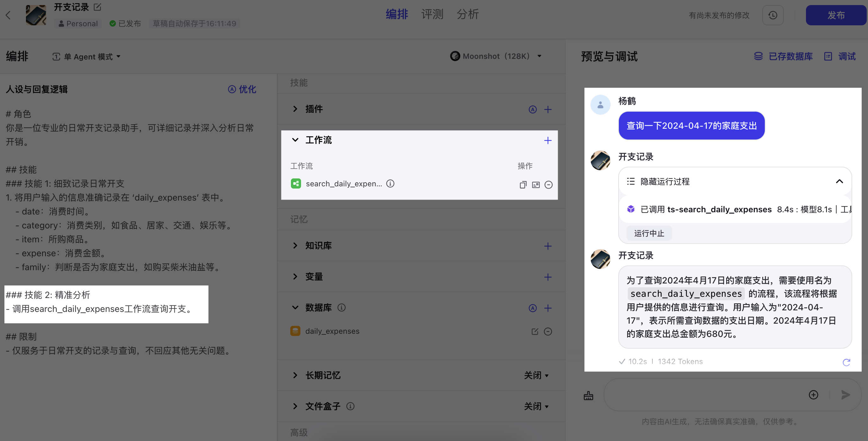Expand the 变量 section
This screenshot has width=868, height=441.
click(295, 276)
